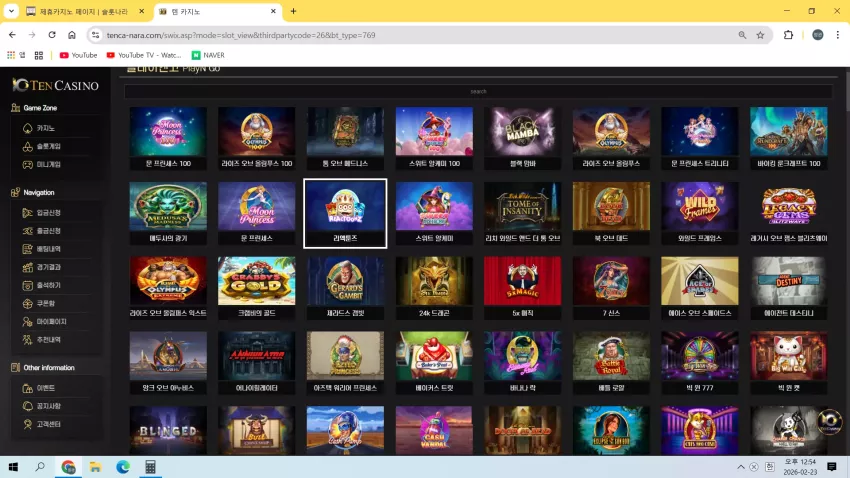850x478 pixels.
Task: Open the 출금신청 withdrawal icon
Action: click(x=28, y=231)
